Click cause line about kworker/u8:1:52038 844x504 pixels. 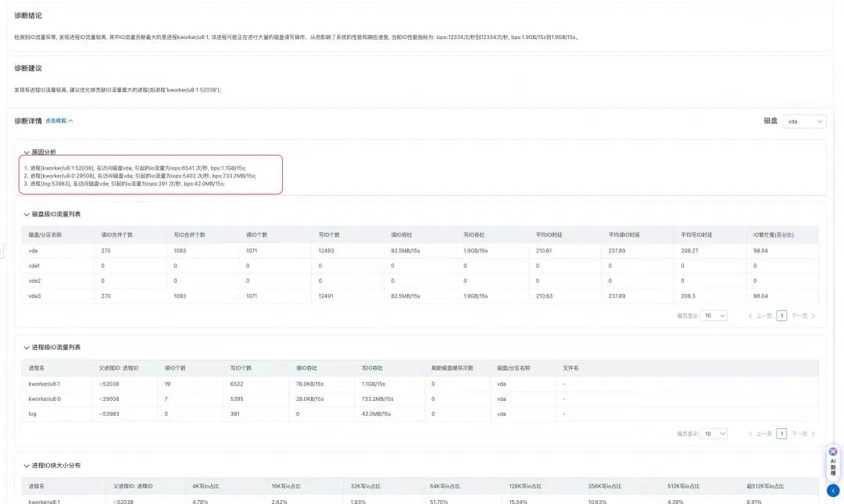[x=135, y=168]
